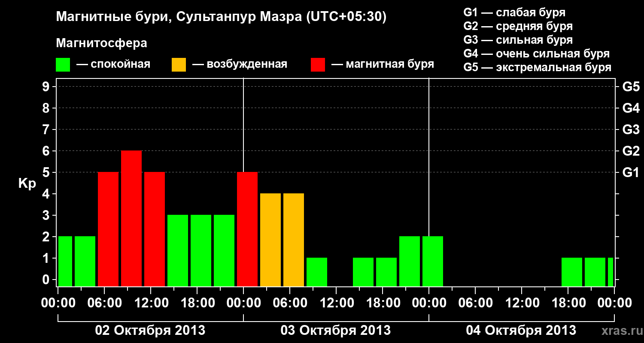Click the '12:00' time label above 02 Октября
The height and width of the screenshot is (343, 644).
point(151,303)
